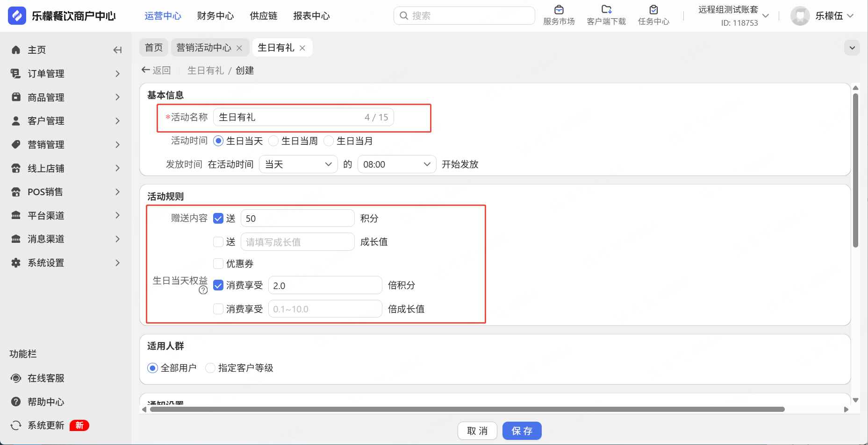This screenshot has width=868, height=445.
Task: Click the 生日当天权益 question mark help icon
Action: click(x=203, y=290)
